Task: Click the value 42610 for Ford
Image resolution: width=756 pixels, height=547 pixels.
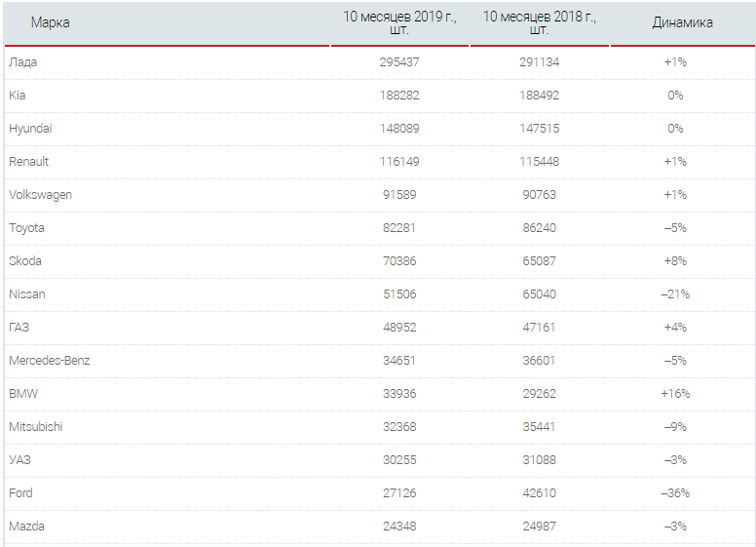Action: point(539,493)
